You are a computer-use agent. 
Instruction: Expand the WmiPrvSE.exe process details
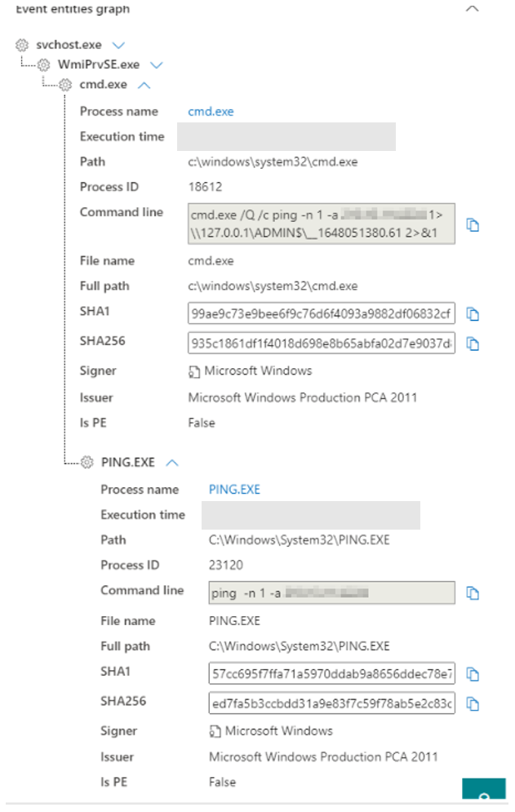[x=157, y=64]
